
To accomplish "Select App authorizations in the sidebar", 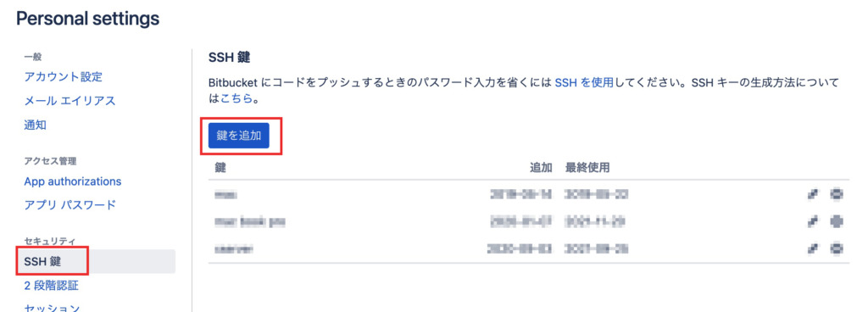I will tap(73, 181).
